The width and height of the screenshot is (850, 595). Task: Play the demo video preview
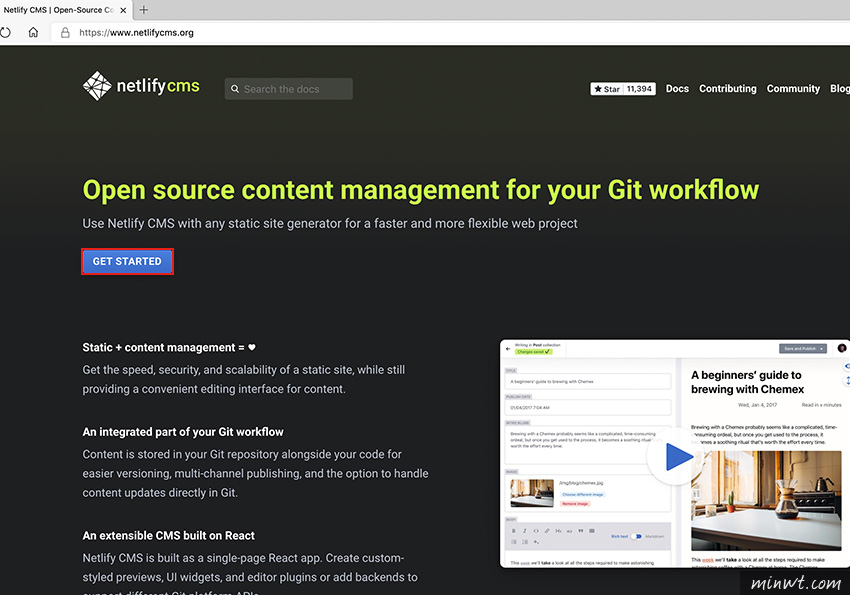676,456
